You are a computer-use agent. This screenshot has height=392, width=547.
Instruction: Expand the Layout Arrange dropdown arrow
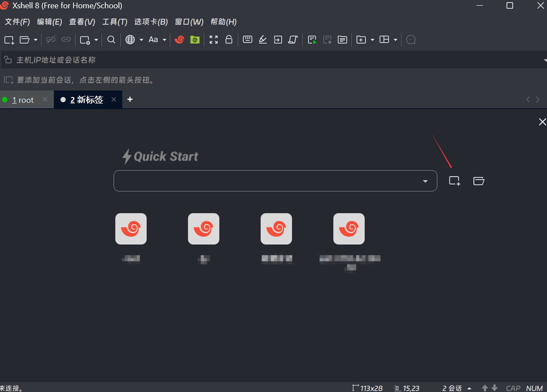[x=396, y=40]
